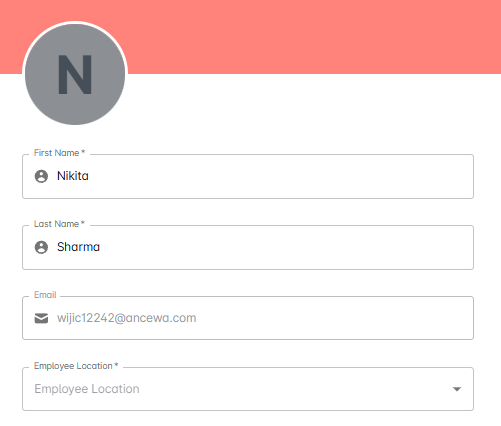Click the dark letter N initial

click(75, 75)
